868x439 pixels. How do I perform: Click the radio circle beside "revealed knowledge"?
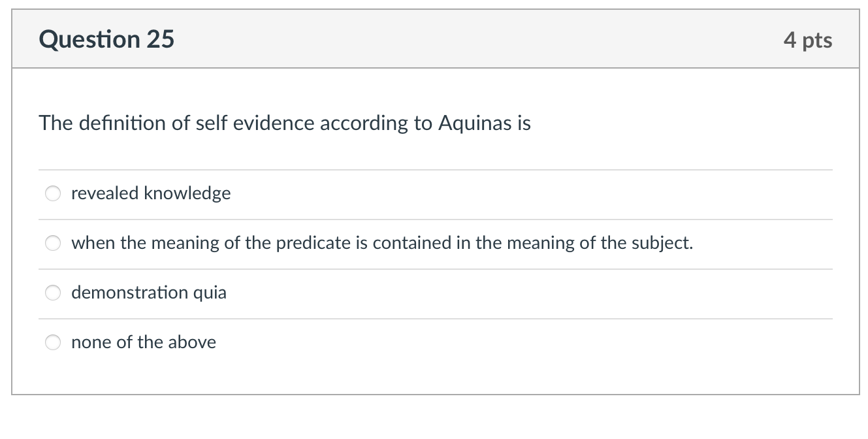53,193
